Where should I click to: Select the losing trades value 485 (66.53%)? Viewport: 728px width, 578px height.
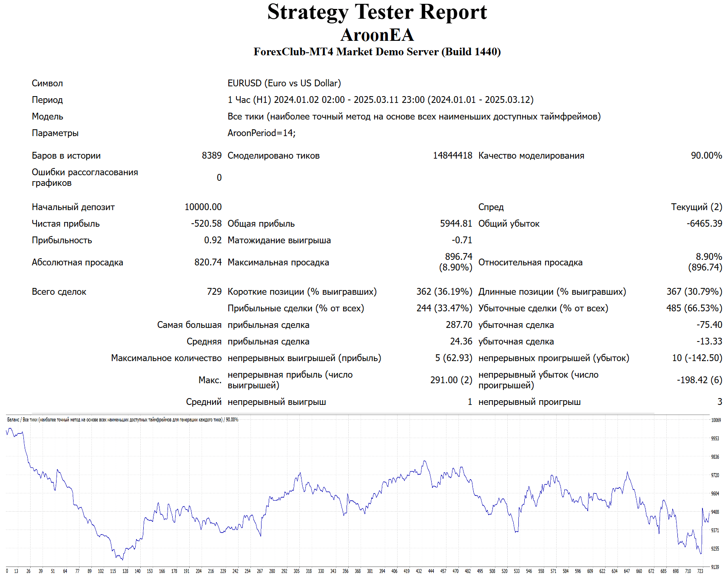click(x=694, y=308)
